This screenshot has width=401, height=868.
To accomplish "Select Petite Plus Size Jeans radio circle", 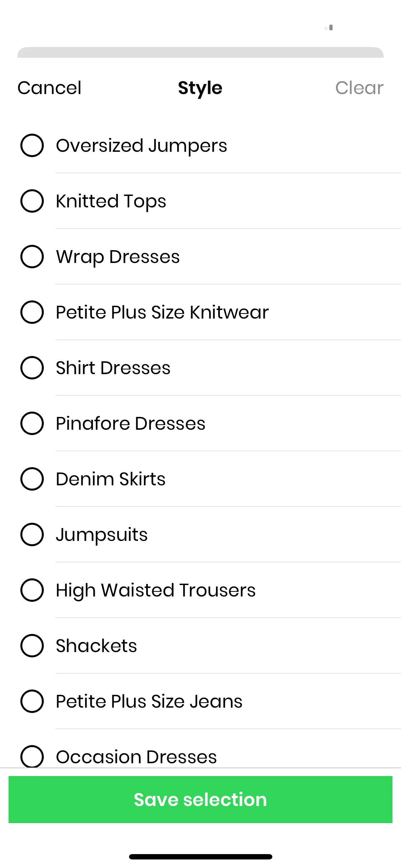I will point(32,701).
